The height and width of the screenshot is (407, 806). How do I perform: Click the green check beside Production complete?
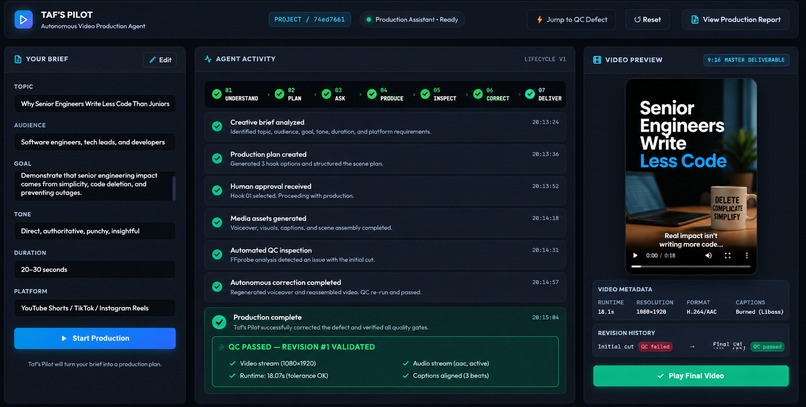[219, 322]
